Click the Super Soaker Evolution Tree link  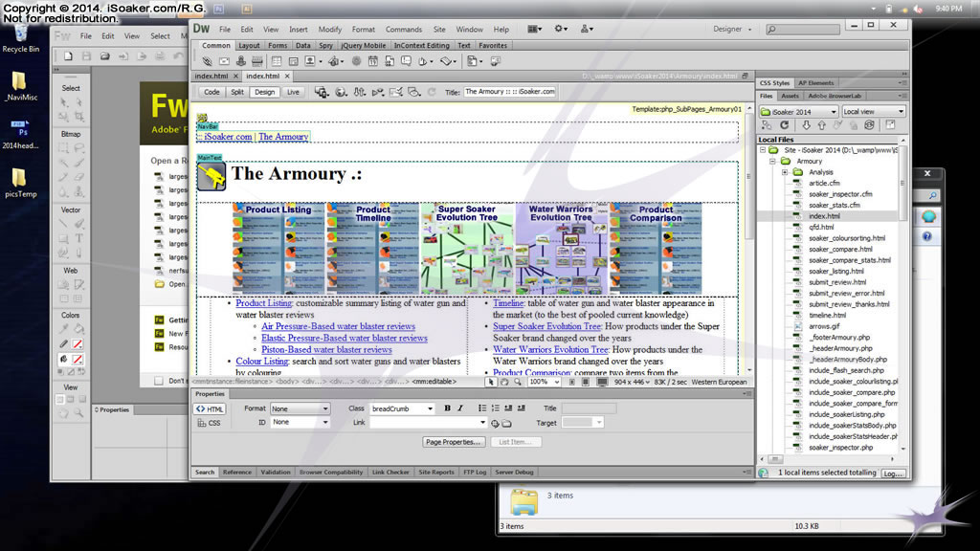coord(546,327)
